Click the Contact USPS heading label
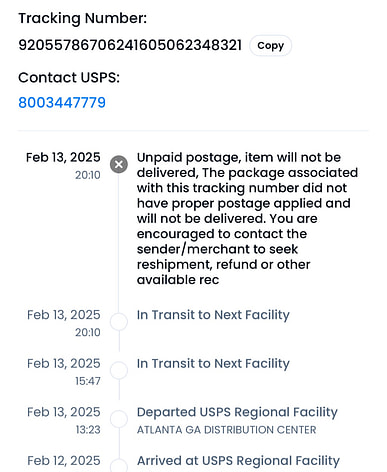 pos(69,78)
